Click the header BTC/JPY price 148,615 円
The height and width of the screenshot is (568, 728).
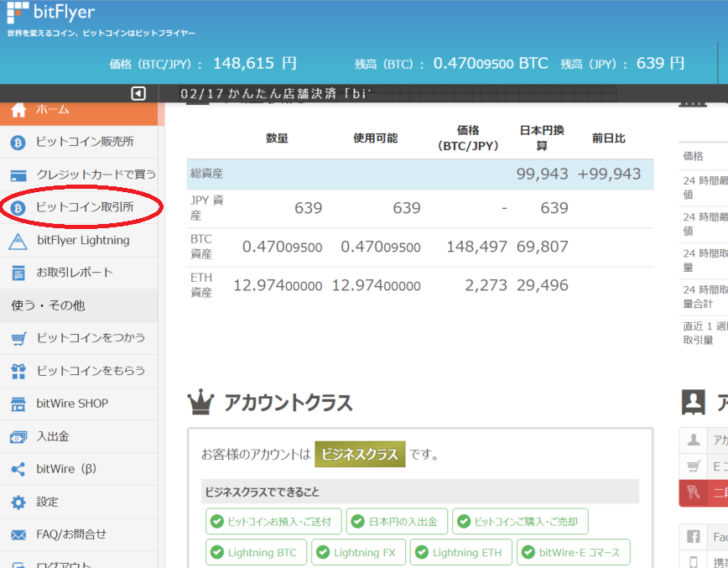pyautogui.click(x=254, y=63)
